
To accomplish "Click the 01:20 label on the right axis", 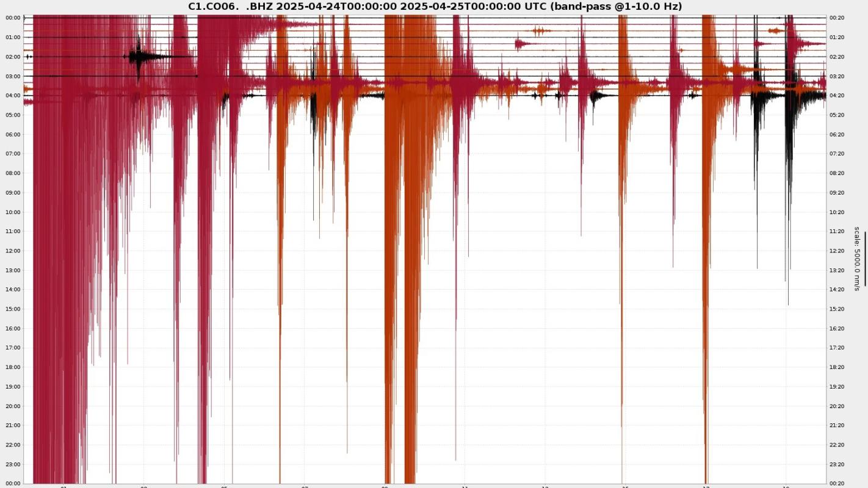I will 837,37.
